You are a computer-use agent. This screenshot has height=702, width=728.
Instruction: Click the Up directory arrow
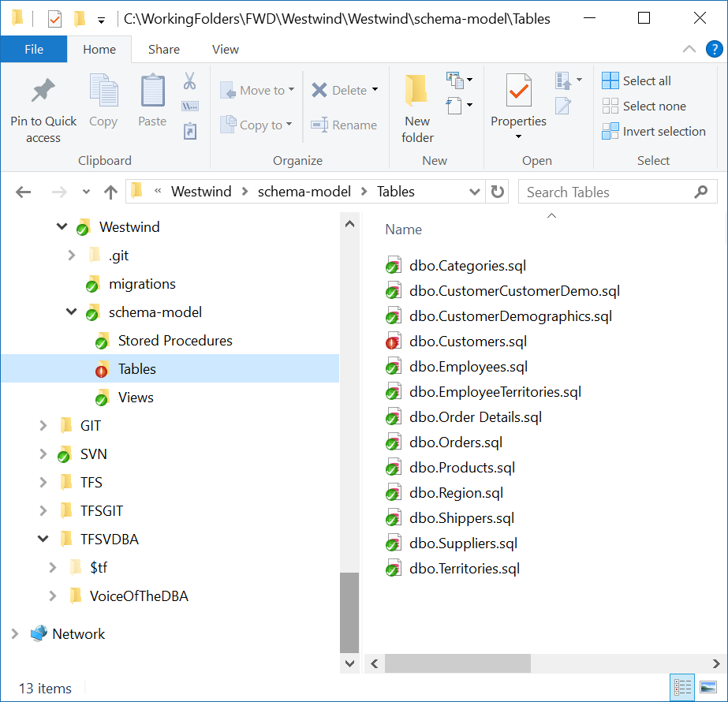point(111,192)
